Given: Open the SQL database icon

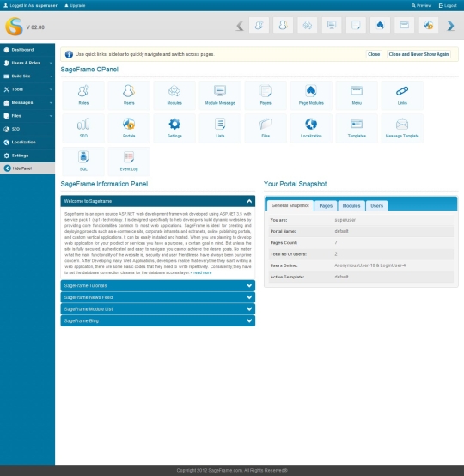Looking at the screenshot, I should (83, 162).
